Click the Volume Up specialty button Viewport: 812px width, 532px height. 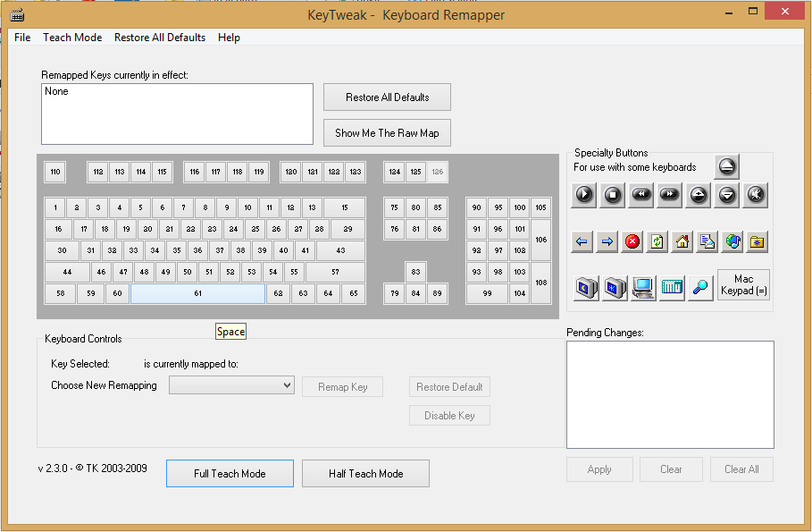tap(699, 195)
